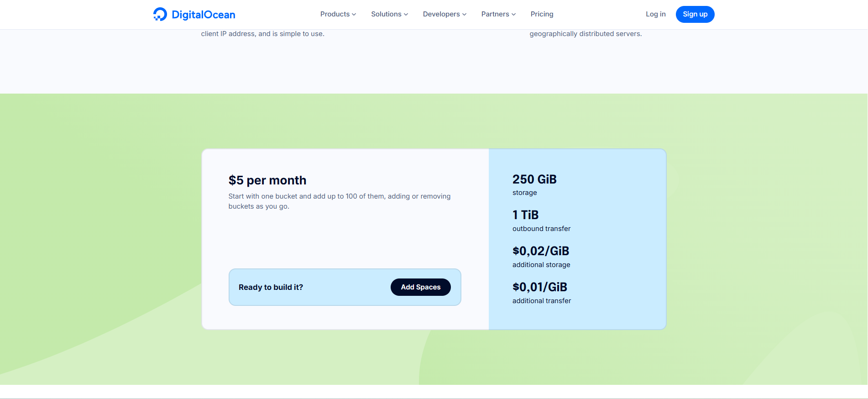Screen dimensions: 868x399
Task: Expand the Solutions chevron arrow
Action: pyautogui.click(x=406, y=15)
